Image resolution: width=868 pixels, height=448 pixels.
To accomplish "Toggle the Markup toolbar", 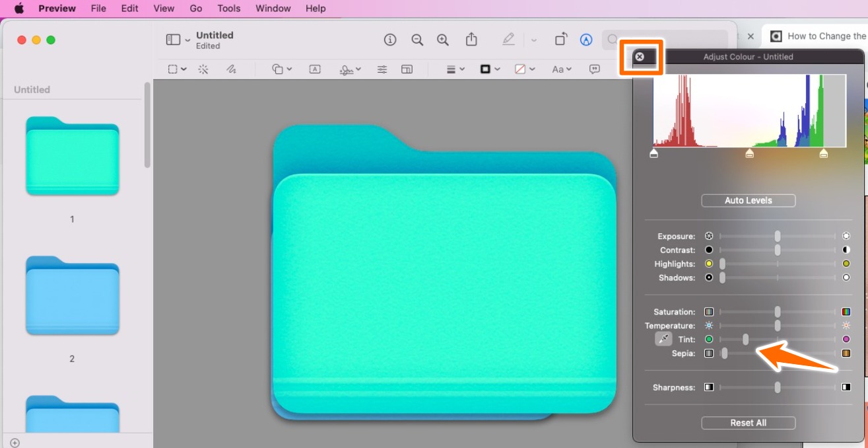I will [x=586, y=40].
